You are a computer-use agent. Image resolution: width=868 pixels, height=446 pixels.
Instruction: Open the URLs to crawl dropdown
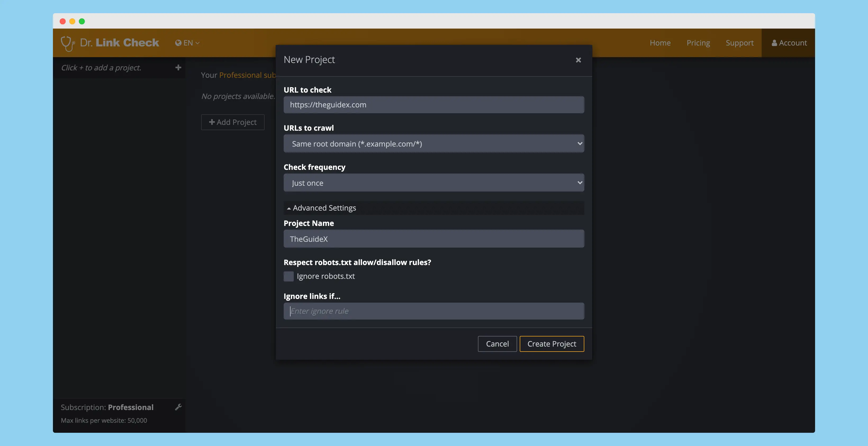(x=434, y=144)
